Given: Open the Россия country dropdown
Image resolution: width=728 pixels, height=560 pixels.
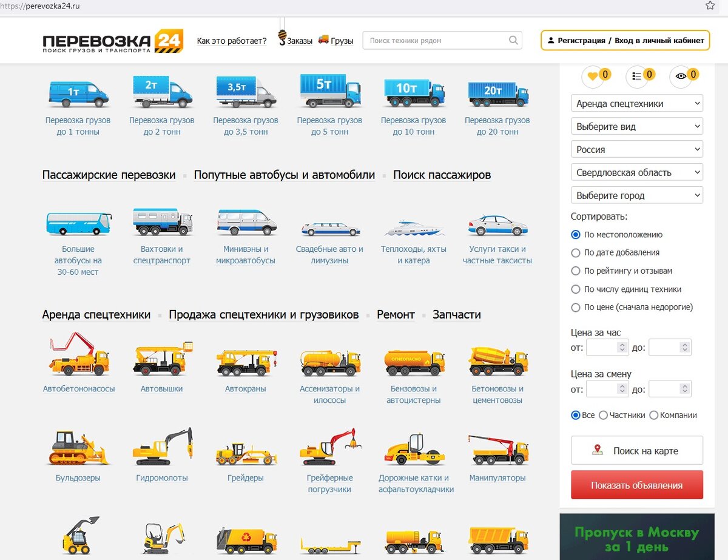Looking at the screenshot, I should pos(637,149).
